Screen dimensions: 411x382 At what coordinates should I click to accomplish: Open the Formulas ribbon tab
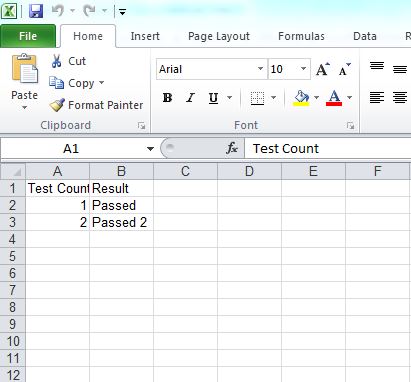tap(301, 36)
